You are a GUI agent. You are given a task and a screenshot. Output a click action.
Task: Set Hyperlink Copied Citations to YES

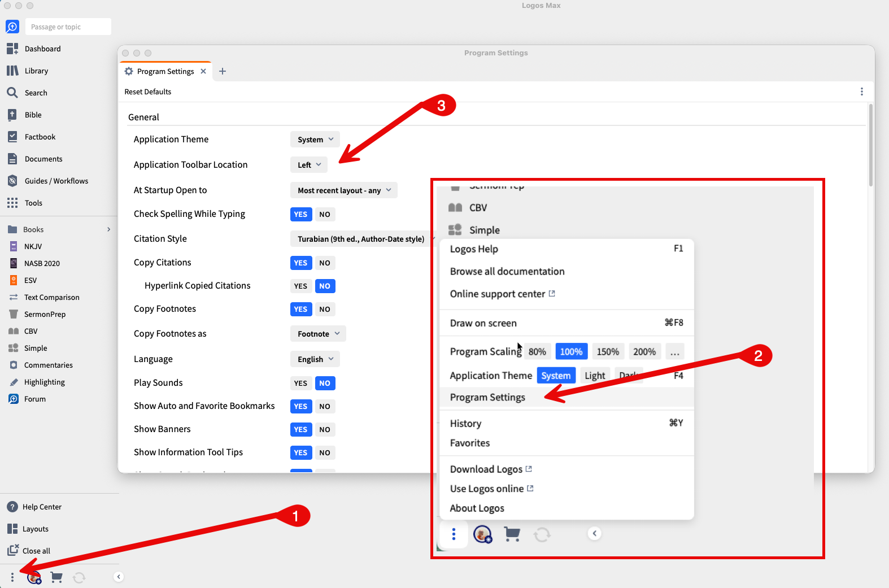[x=300, y=286]
